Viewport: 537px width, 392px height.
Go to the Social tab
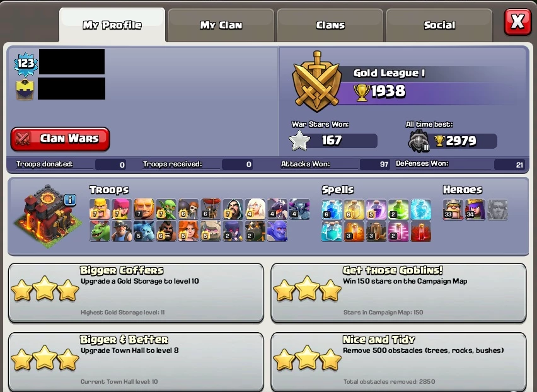click(x=439, y=25)
